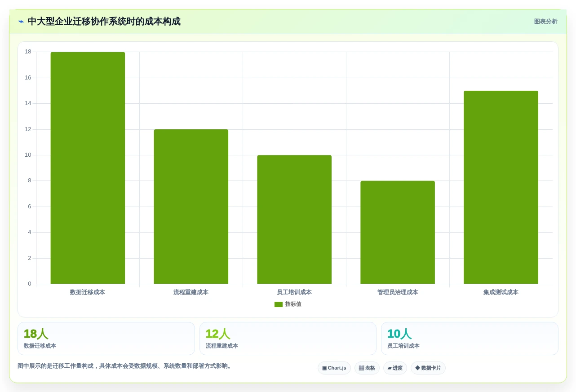Click the Chart.js tag
Screen dimensions: 576x392
coord(334,368)
